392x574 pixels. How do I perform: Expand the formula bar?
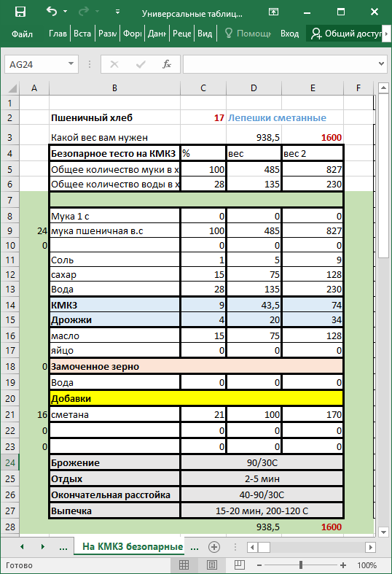[381, 64]
